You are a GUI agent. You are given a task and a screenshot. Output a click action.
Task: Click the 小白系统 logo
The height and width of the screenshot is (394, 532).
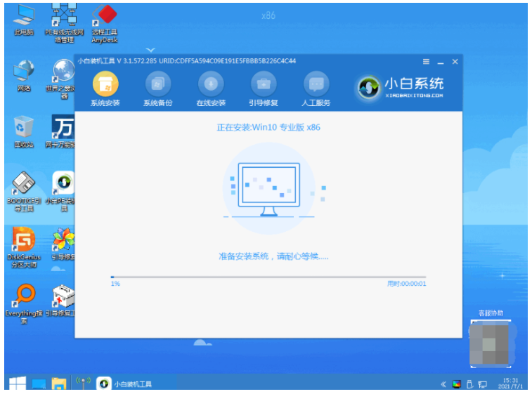(401, 86)
